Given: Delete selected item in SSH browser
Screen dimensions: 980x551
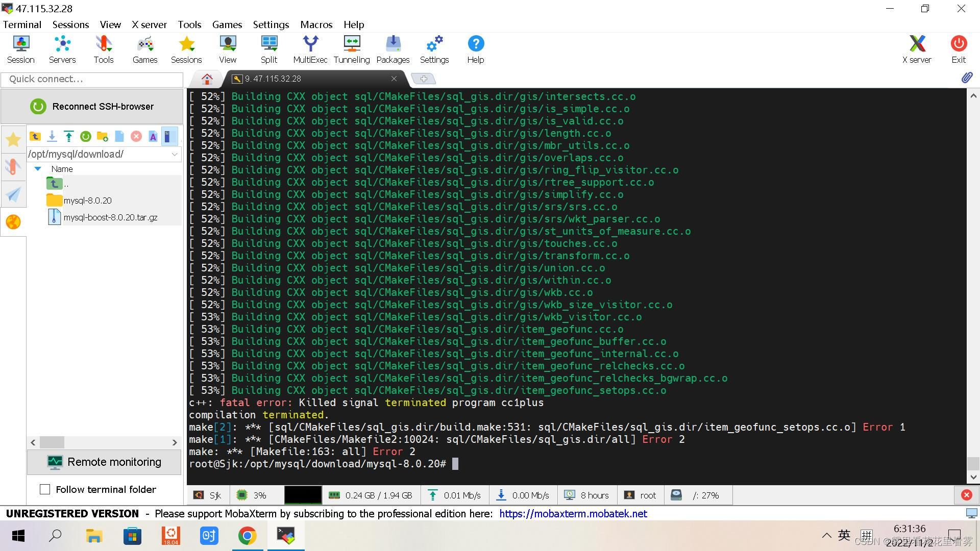Looking at the screenshot, I should [x=136, y=136].
